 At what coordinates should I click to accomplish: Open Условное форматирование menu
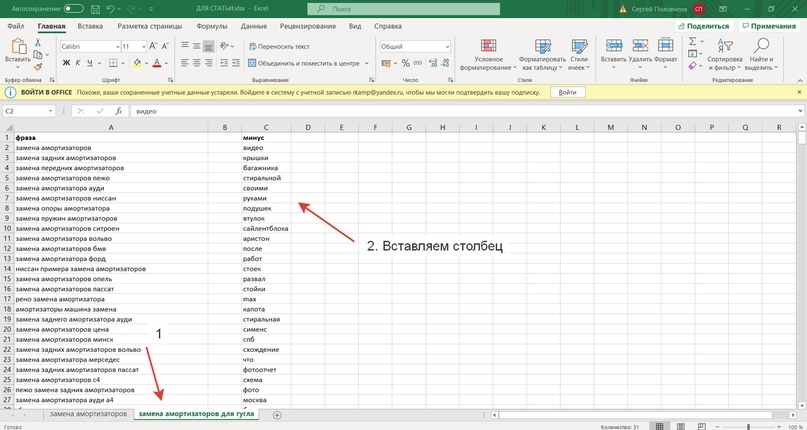[x=488, y=55]
